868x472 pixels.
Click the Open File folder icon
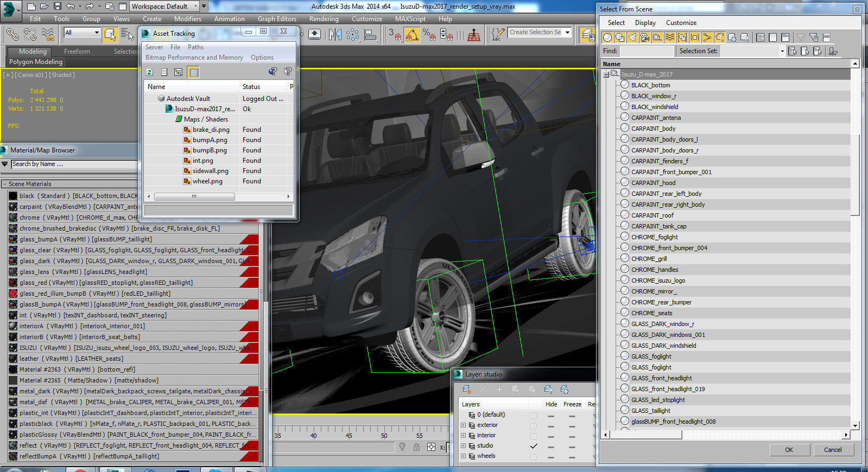[45, 7]
